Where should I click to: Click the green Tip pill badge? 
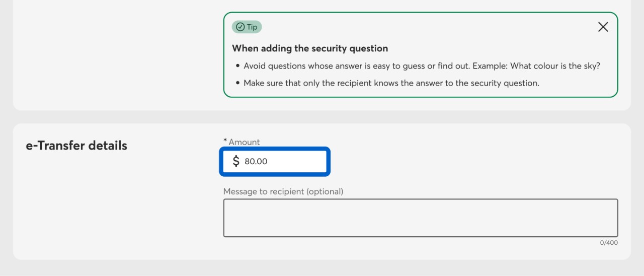247,27
